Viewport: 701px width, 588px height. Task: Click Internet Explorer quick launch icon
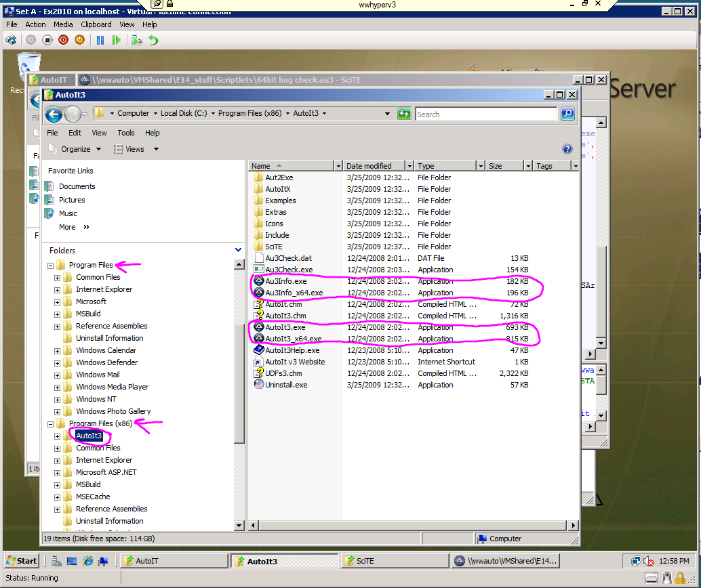(x=88, y=561)
